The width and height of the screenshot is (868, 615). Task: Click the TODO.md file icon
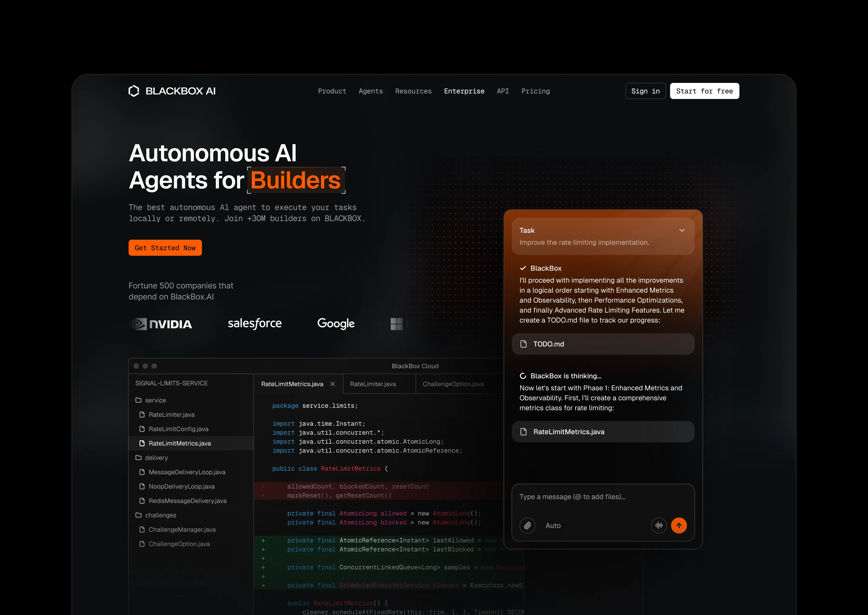pos(523,344)
